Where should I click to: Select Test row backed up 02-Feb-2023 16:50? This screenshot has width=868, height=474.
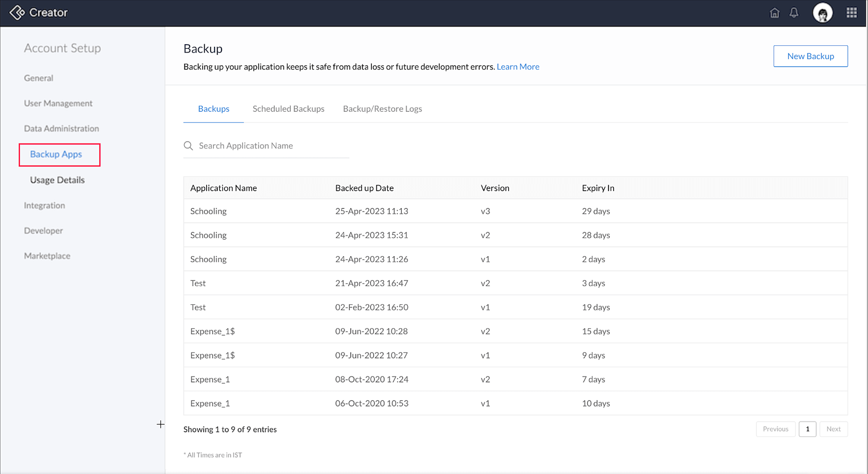coord(516,307)
